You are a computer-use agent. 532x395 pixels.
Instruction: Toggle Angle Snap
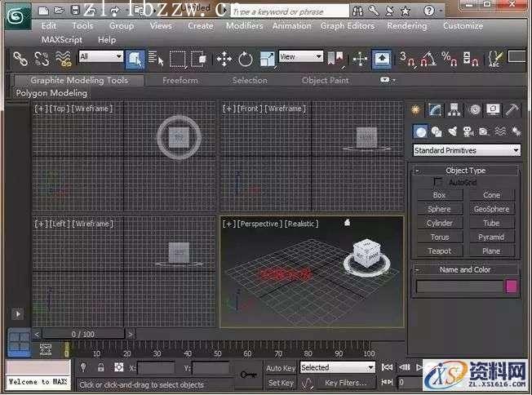pyautogui.click(x=428, y=59)
